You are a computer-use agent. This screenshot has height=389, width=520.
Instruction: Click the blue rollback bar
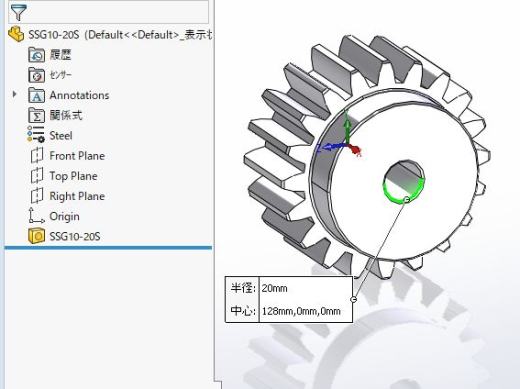coord(108,248)
